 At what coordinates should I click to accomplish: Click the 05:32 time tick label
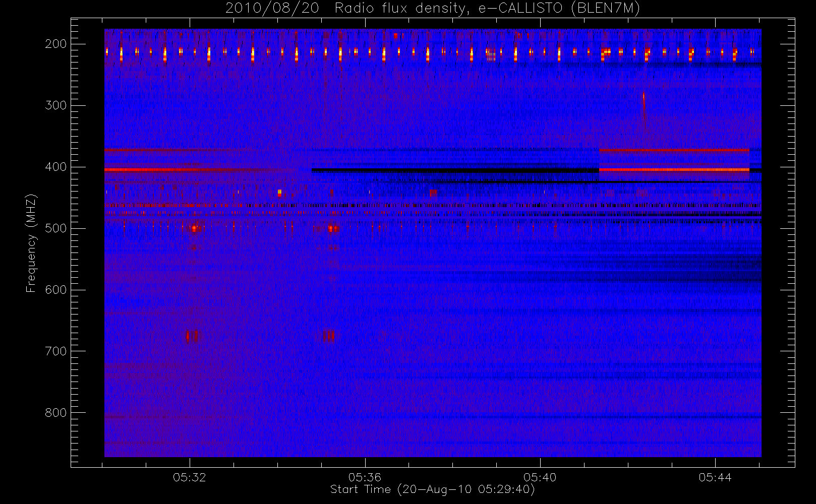point(190,477)
